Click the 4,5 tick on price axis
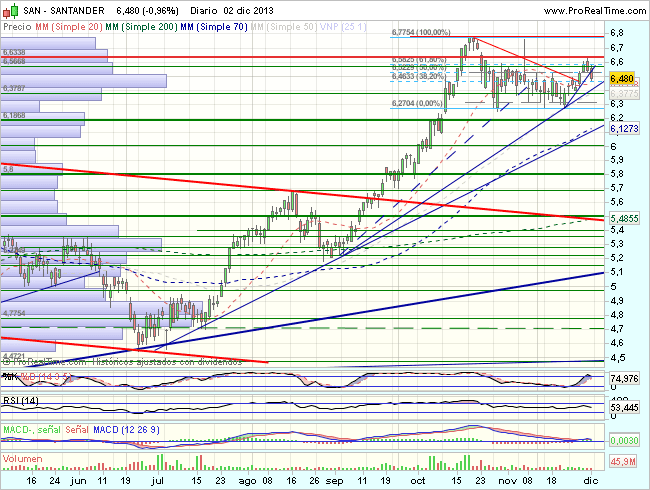 click(616, 358)
